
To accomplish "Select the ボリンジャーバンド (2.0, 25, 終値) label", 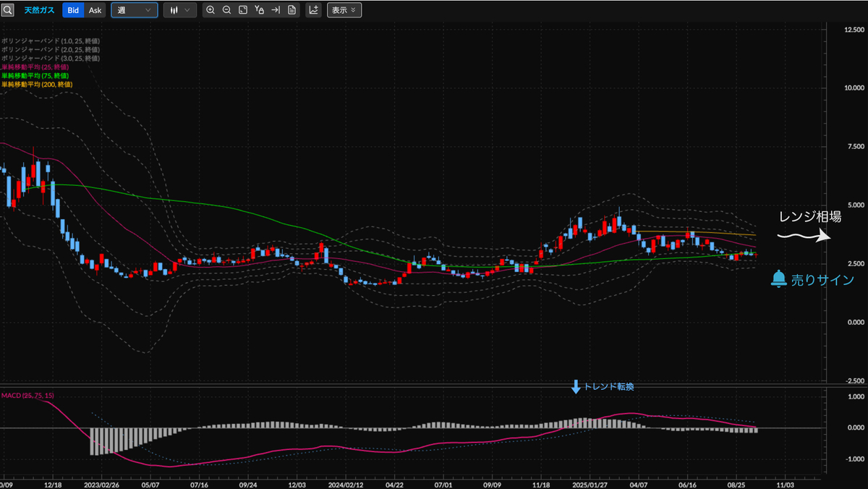I will point(50,49).
